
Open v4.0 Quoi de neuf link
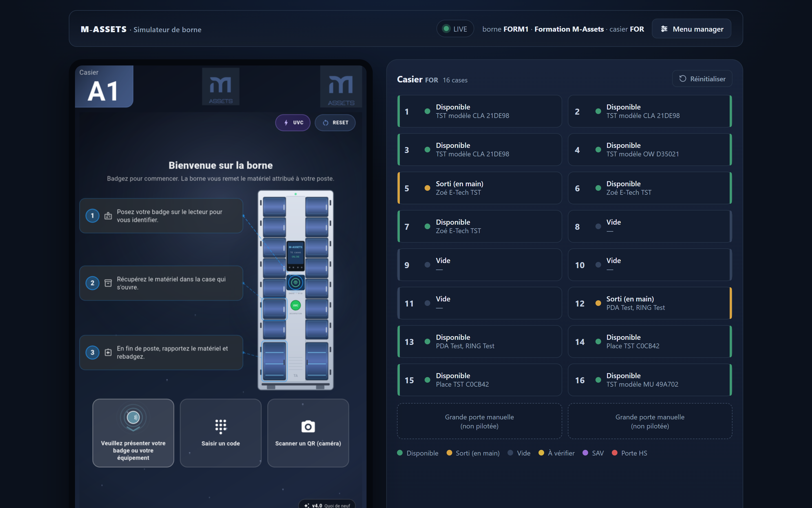[327, 505]
